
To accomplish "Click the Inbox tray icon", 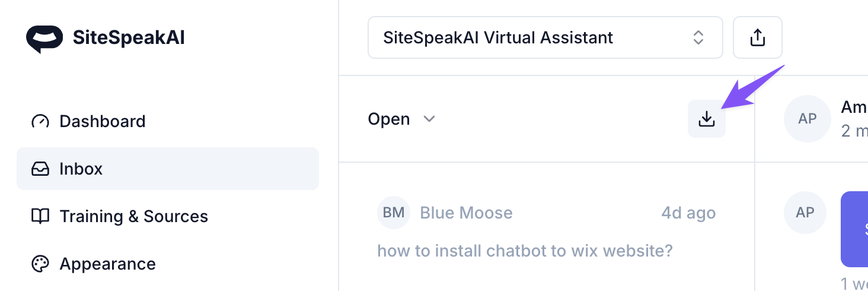I will point(40,169).
